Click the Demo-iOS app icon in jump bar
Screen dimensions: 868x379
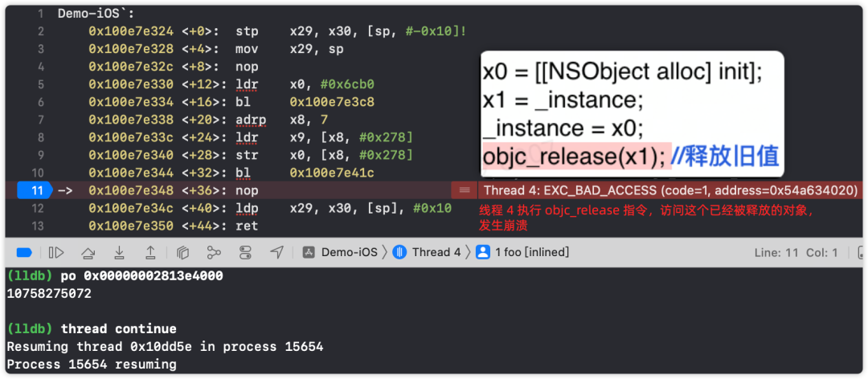pyautogui.click(x=309, y=252)
